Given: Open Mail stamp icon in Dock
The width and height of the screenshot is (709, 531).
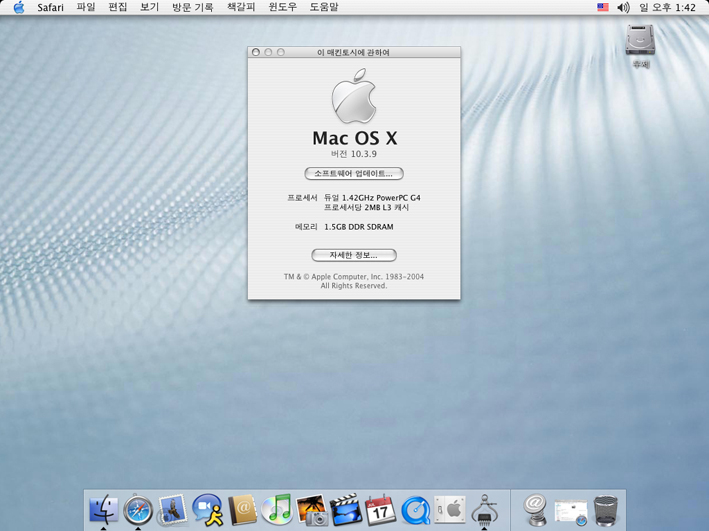Looking at the screenshot, I should [x=173, y=510].
